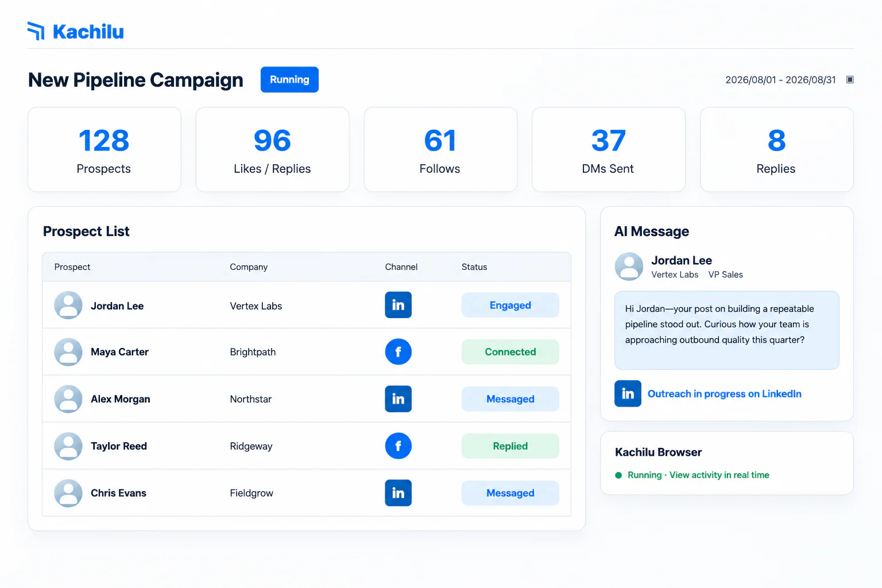This screenshot has width=882, height=588.
Task: Select the Jordan Lee name in prospect list
Action: pos(117,306)
